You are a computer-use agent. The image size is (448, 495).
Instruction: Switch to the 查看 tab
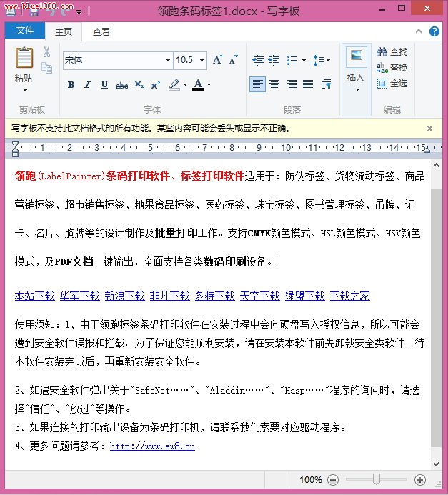101,31
